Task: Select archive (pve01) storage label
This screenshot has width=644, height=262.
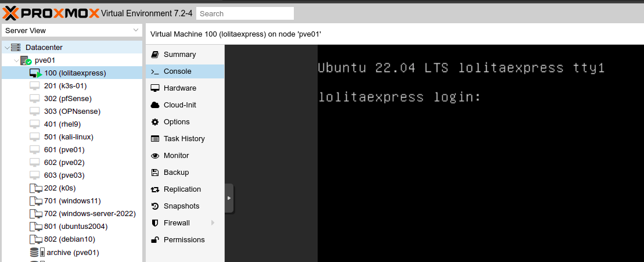Action: [73, 252]
